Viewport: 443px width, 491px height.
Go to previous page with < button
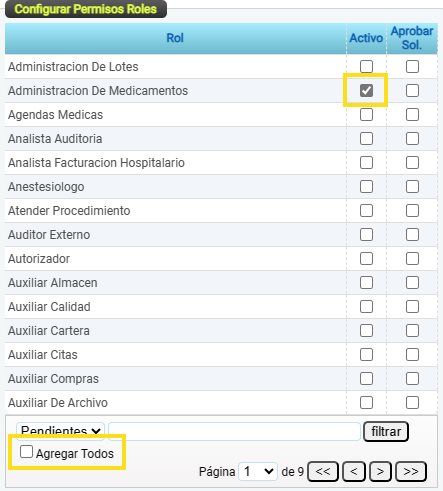coord(354,471)
